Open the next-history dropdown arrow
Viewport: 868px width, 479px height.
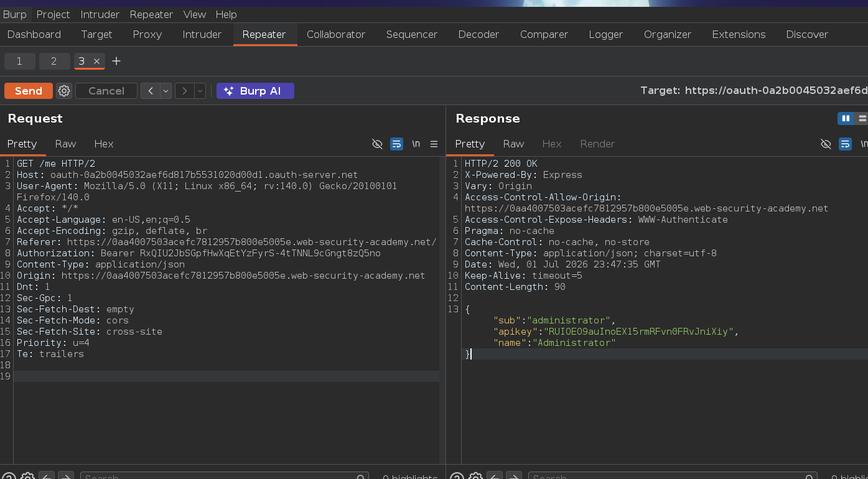tap(200, 91)
